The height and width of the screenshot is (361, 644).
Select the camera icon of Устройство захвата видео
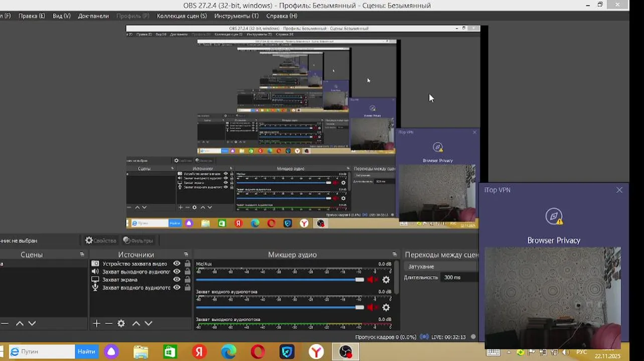(95, 264)
